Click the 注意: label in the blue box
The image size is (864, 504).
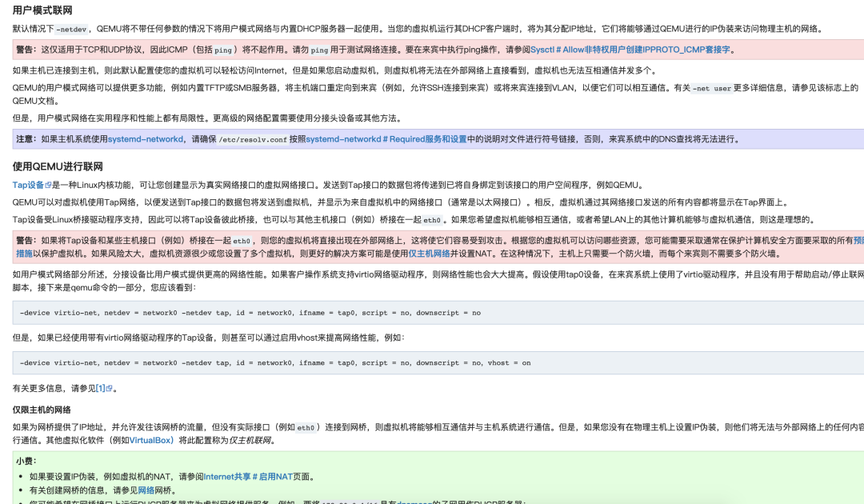tap(27, 139)
